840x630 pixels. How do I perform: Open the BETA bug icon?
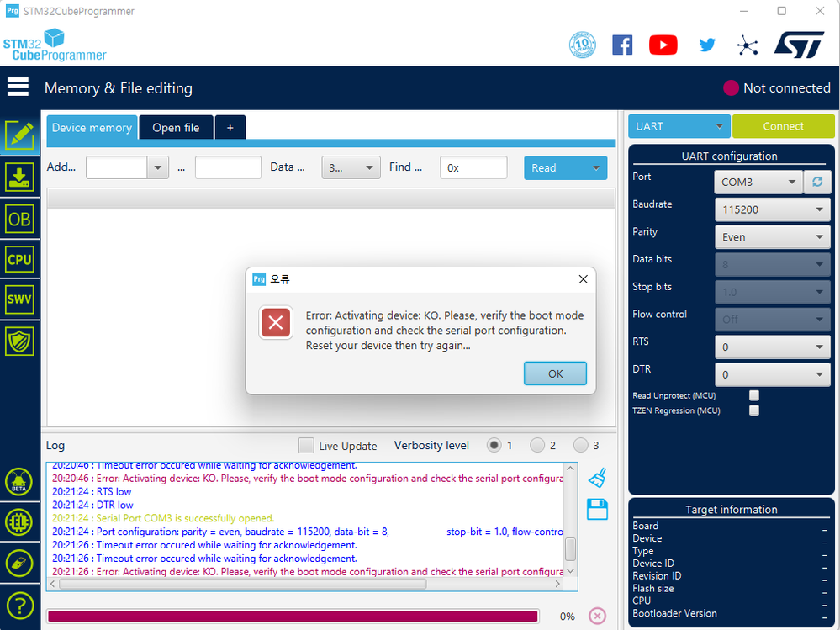point(19,482)
